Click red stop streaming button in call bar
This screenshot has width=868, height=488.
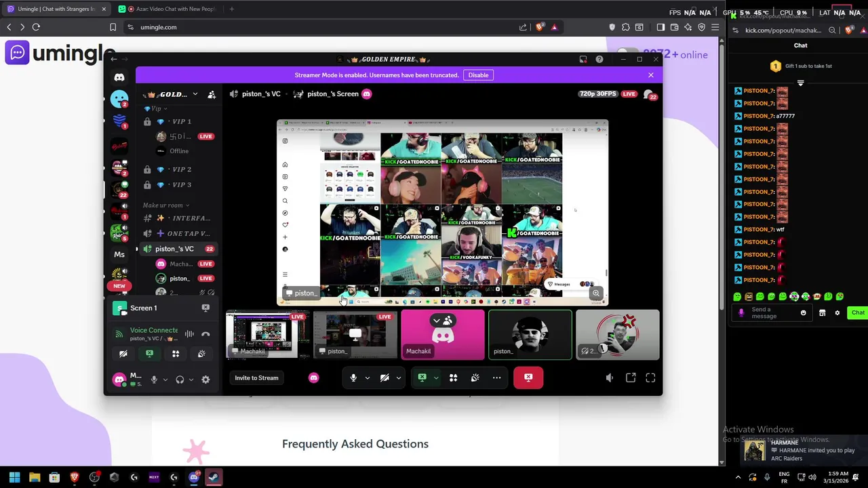pos(528,378)
